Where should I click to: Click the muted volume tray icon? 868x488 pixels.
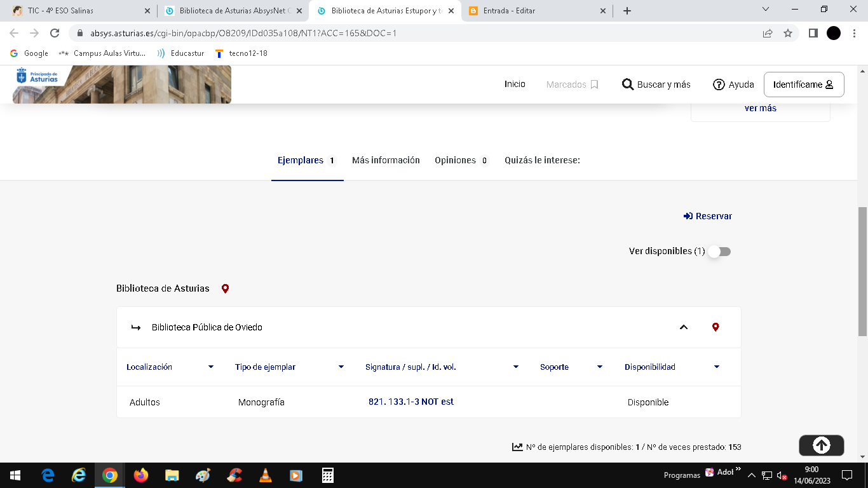(x=782, y=475)
